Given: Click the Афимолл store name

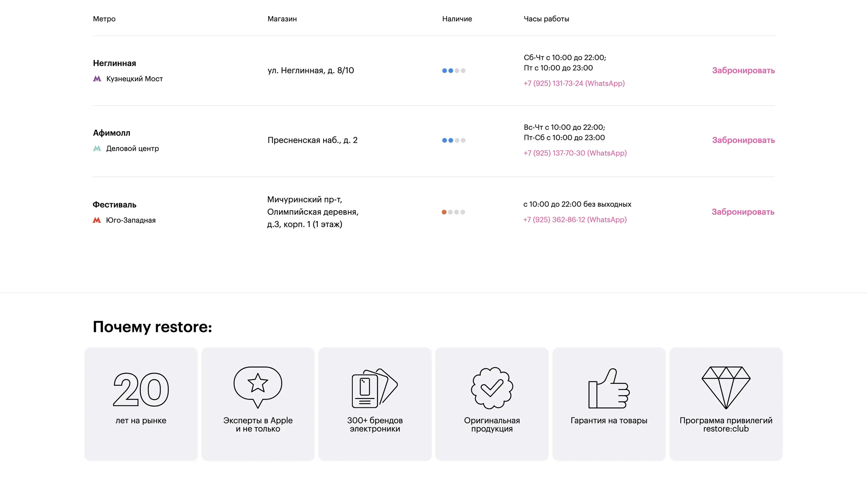Looking at the screenshot, I should (112, 133).
